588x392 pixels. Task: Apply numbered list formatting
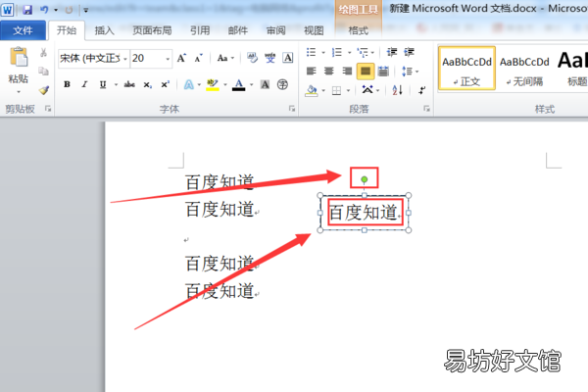(337, 52)
